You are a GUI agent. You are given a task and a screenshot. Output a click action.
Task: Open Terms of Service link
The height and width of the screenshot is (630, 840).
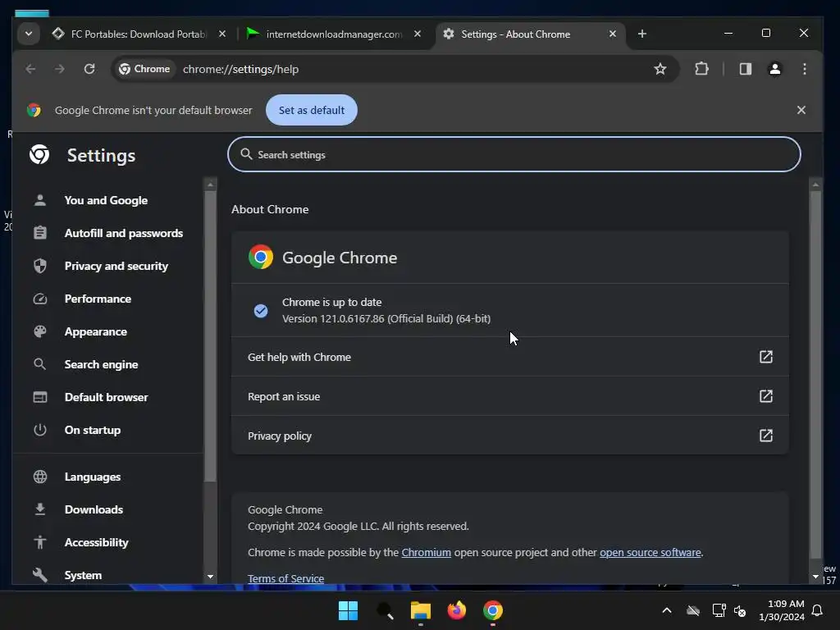click(285, 578)
